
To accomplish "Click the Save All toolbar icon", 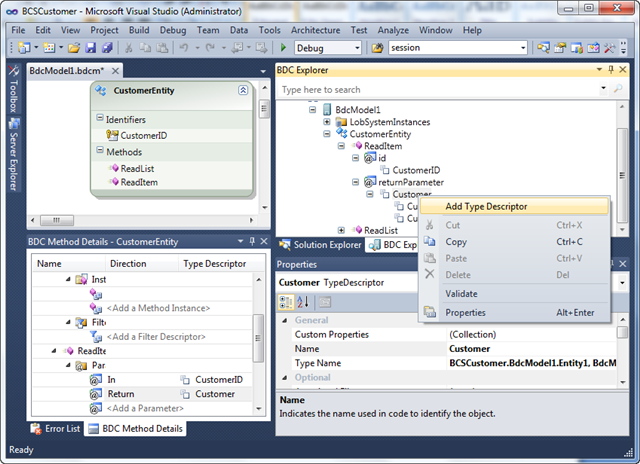I will [107, 48].
